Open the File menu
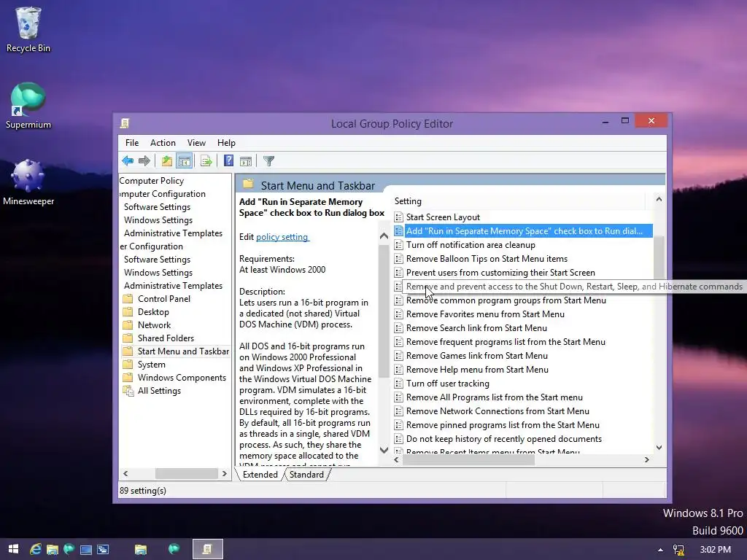747x560 pixels. pos(132,143)
